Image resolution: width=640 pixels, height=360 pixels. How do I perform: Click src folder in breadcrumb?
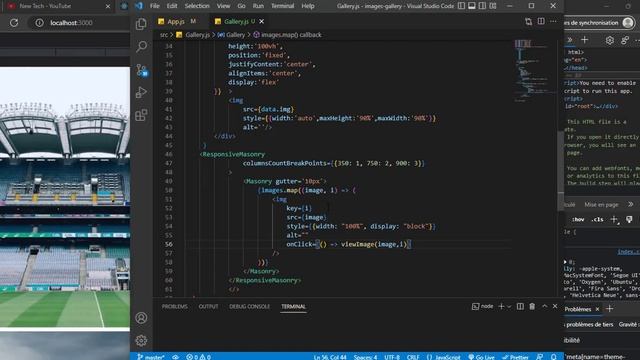tap(164, 35)
